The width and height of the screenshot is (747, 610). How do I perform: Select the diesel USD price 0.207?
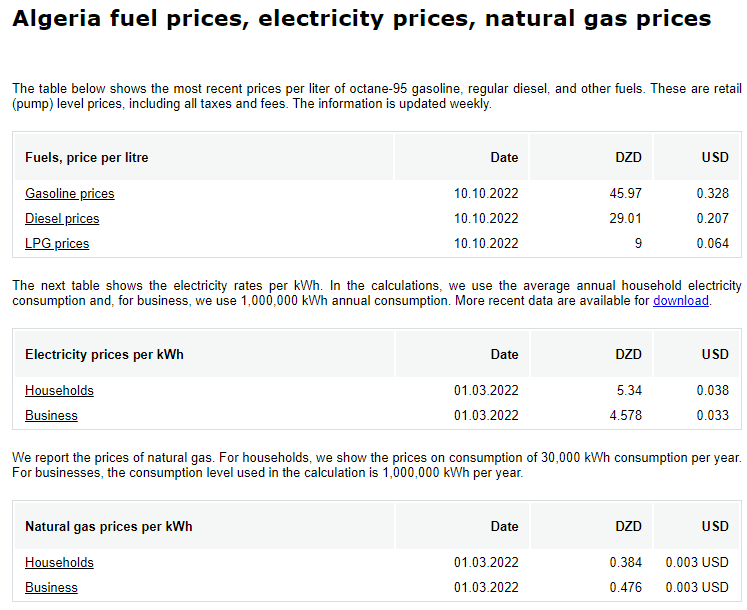pyautogui.click(x=712, y=219)
